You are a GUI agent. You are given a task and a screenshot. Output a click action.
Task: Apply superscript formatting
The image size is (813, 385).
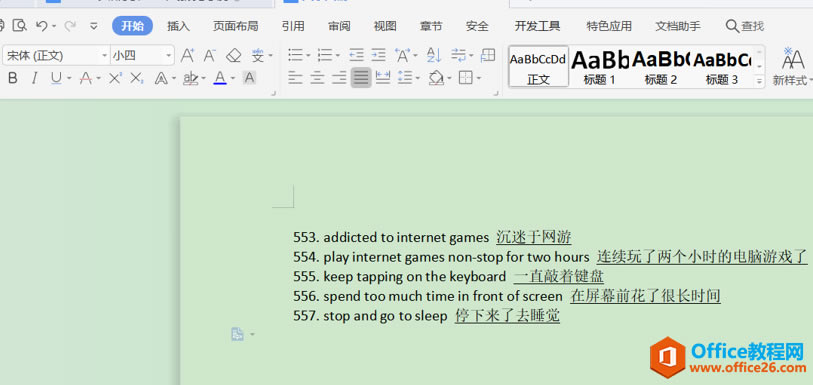tap(115, 78)
